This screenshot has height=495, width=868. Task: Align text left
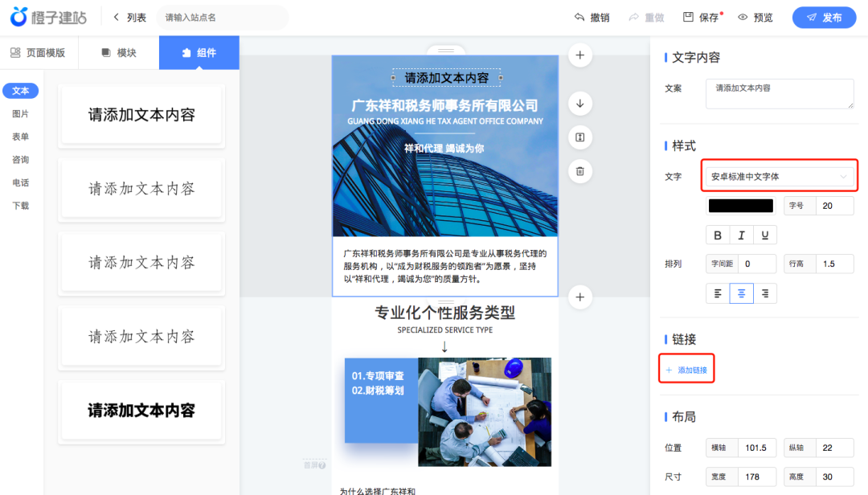tap(718, 293)
